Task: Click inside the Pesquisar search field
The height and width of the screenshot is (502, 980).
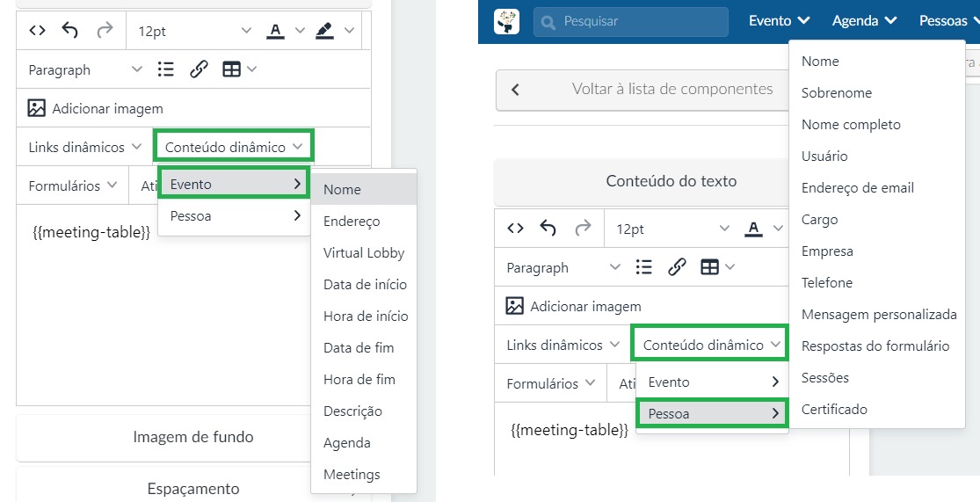Action: (x=631, y=21)
